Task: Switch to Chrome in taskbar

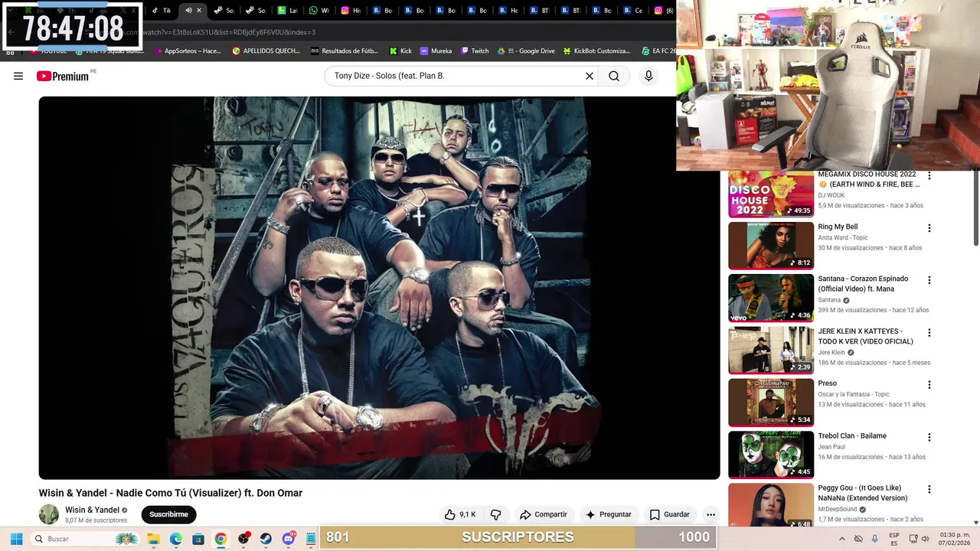Action: [x=220, y=539]
